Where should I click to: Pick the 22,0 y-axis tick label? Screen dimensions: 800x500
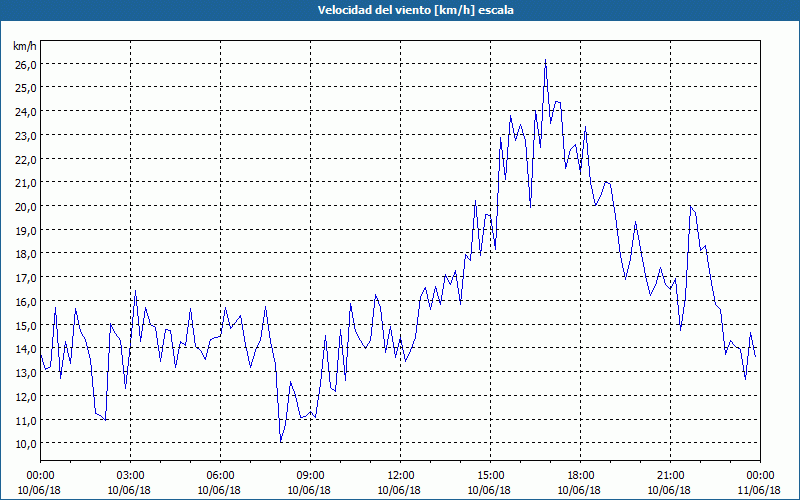[x=24, y=159]
